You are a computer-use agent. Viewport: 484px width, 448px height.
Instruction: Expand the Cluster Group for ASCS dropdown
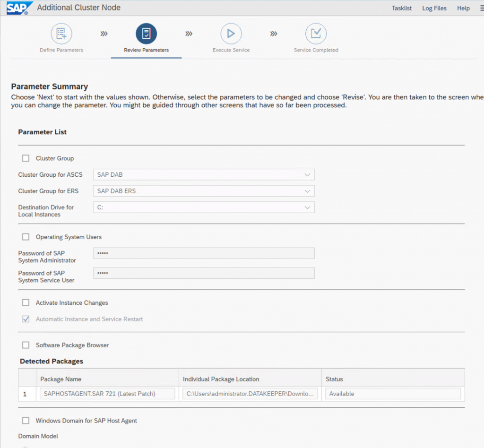point(204,175)
